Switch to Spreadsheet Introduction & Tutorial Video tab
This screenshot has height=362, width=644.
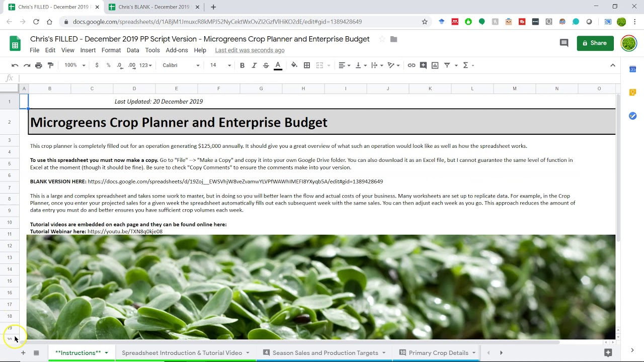[x=186, y=353]
